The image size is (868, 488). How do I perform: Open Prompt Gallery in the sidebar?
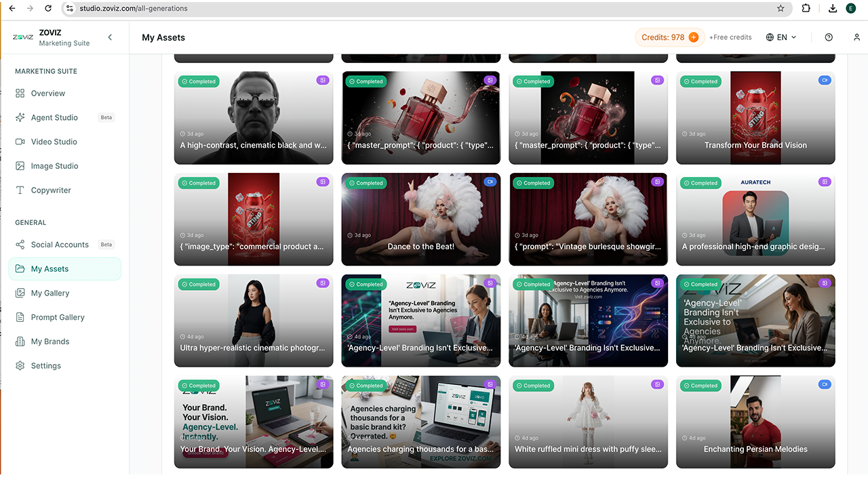coord(64,317)
